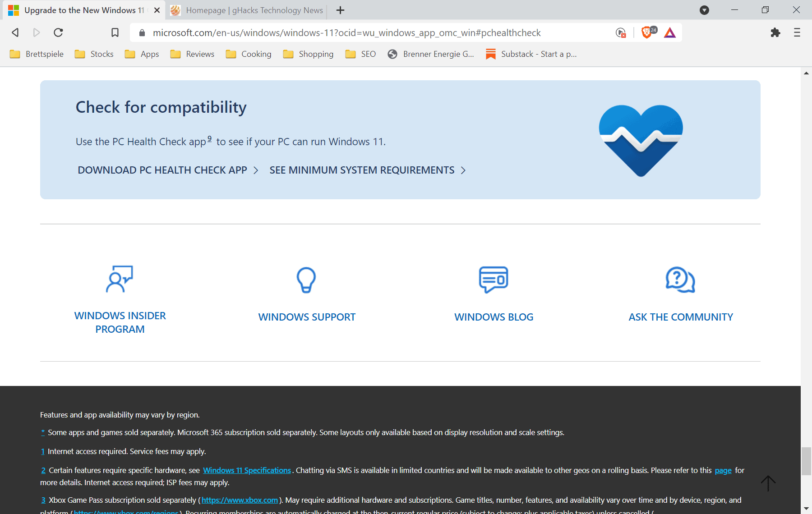Viewport: 812px width, 514px height.
Task: Open the Apps bookmarks folder
Action: [x=142, y=54]
